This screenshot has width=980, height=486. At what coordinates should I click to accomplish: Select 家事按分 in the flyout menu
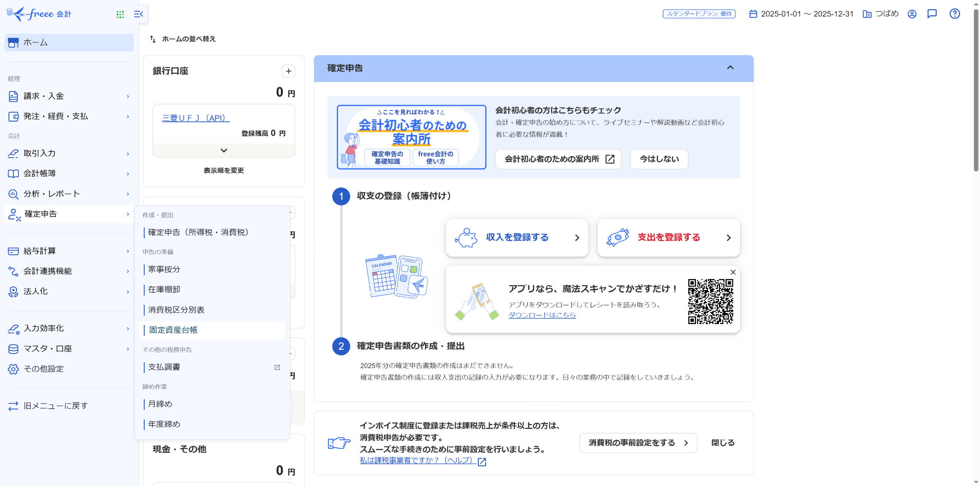[164, 269]
